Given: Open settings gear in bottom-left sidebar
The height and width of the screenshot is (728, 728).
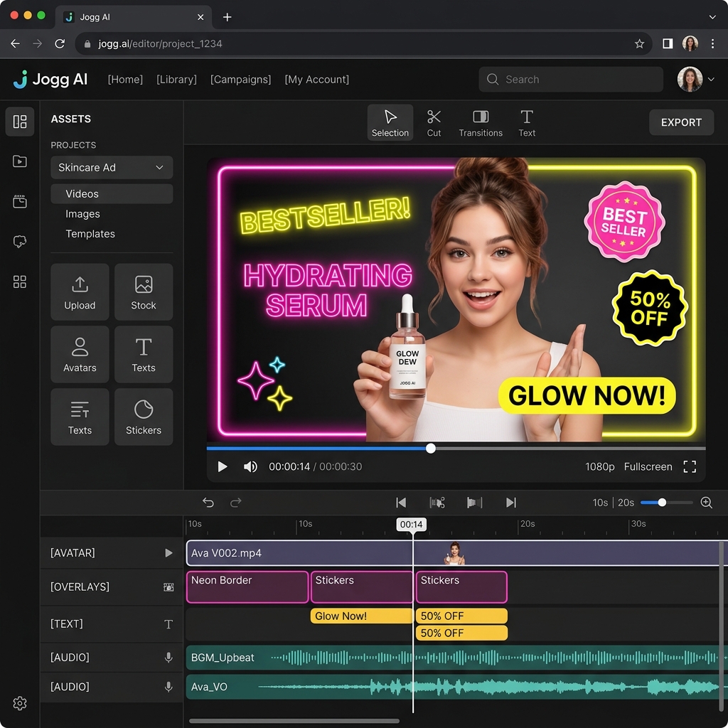Looking at the screenshot, I should click(19, 703).
